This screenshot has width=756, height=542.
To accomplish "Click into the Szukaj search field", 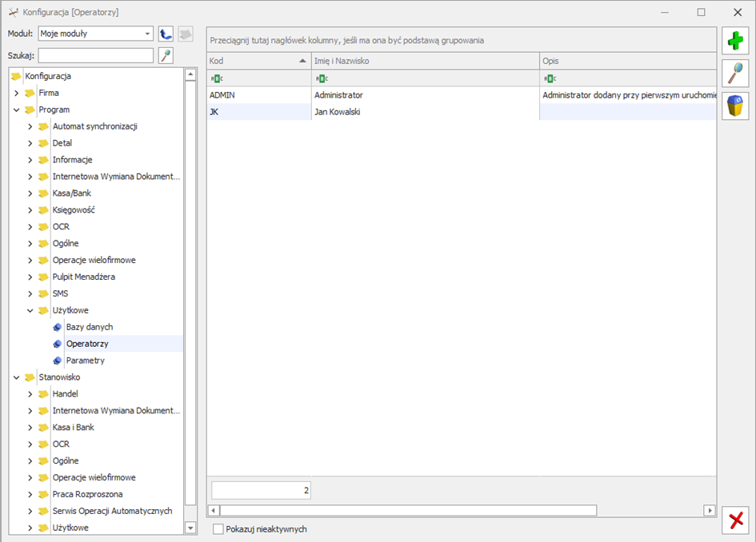I will (95, 55).
